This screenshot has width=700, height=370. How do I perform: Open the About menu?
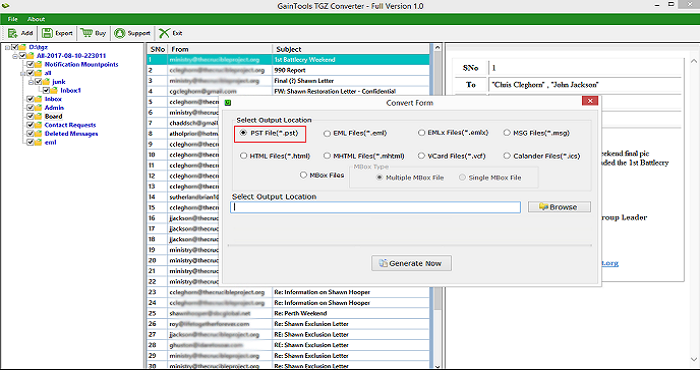tap(36, 19)
